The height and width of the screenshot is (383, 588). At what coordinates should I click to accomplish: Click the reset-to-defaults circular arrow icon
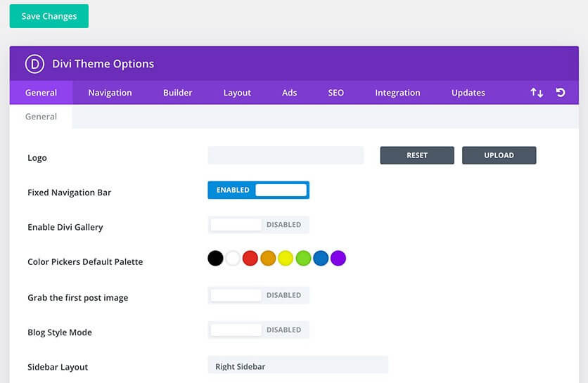pos(561,92)
